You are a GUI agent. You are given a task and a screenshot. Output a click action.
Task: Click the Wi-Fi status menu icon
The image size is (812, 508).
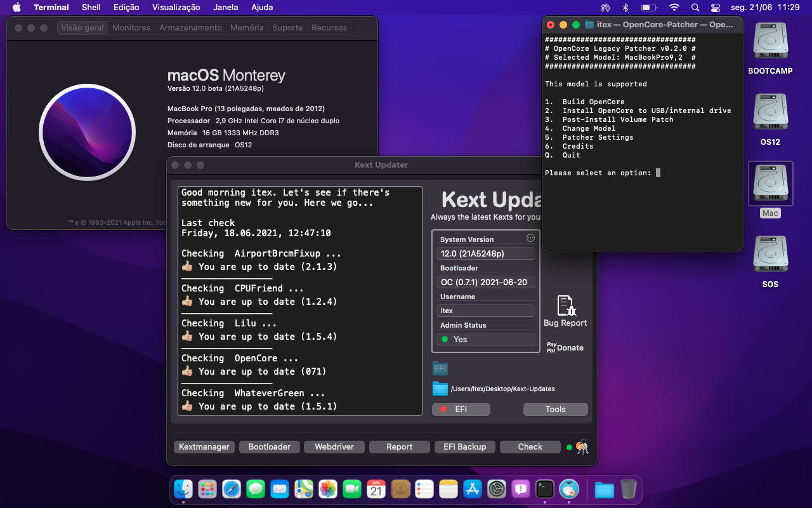[674, 8]
